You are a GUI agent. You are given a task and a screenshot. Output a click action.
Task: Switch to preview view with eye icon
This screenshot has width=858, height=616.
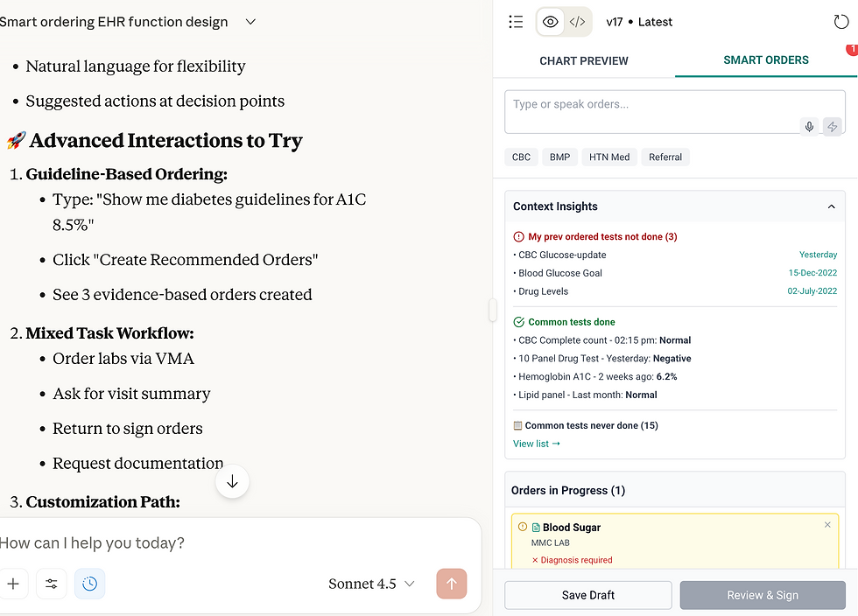tap(551, 22)
